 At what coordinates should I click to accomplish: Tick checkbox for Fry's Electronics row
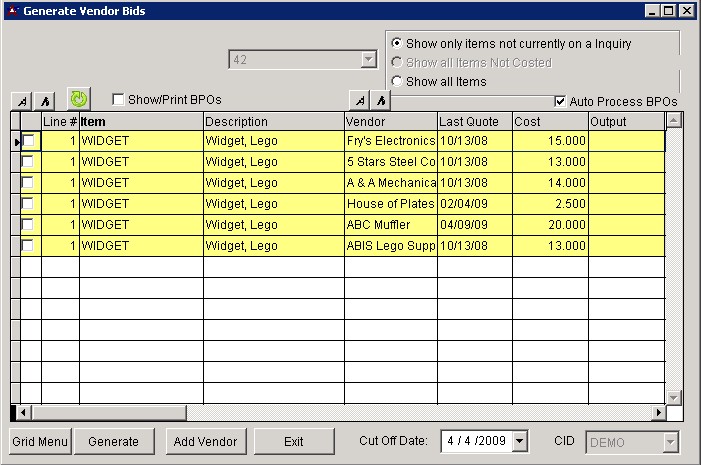(28, 141)
